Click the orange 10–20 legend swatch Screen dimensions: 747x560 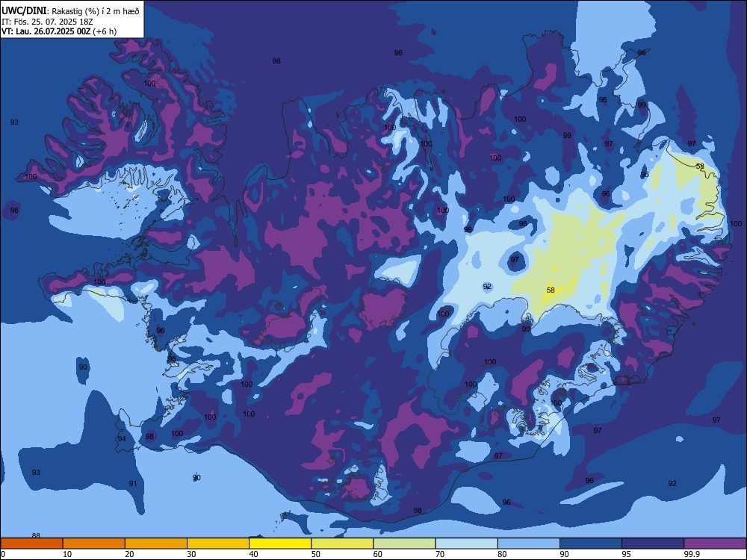94,544
